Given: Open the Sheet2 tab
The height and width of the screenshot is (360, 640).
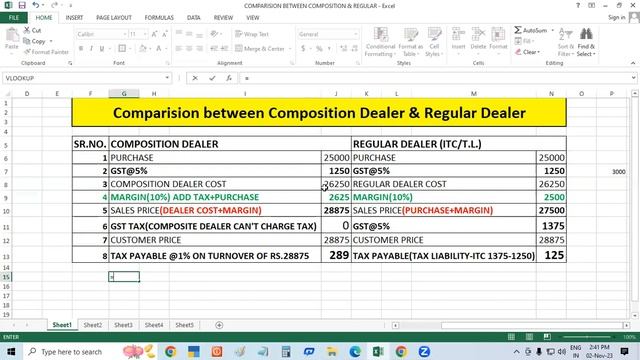Looking at the screenshot, I should 93,325.
